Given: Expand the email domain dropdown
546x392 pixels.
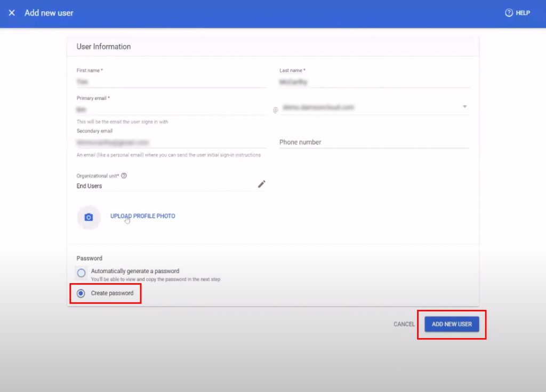Looking at the screenshot, I should point(464,107).
